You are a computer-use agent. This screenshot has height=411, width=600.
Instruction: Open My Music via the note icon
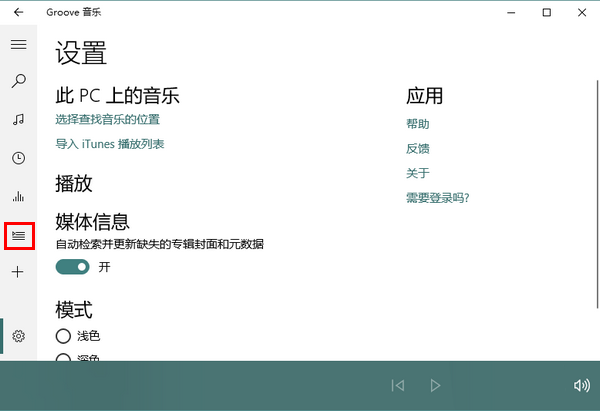click(18, 119)
